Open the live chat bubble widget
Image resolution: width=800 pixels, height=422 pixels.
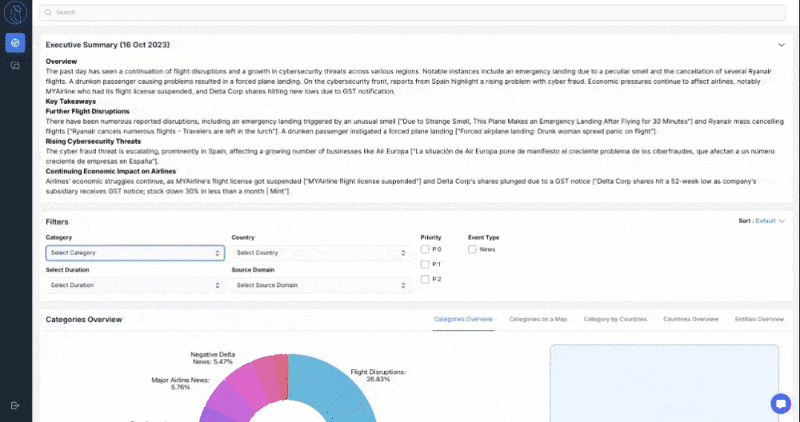(781, 404)
